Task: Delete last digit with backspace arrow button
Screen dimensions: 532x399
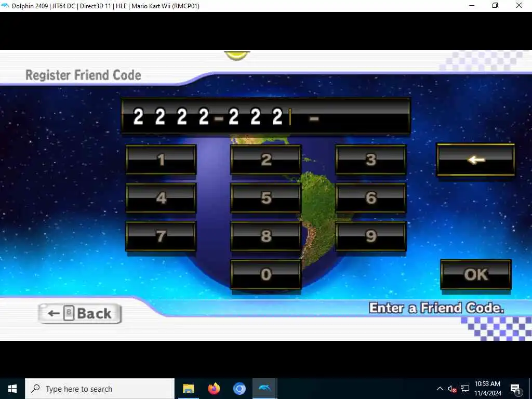Action: pyautogui.click(x=476, y=160)
